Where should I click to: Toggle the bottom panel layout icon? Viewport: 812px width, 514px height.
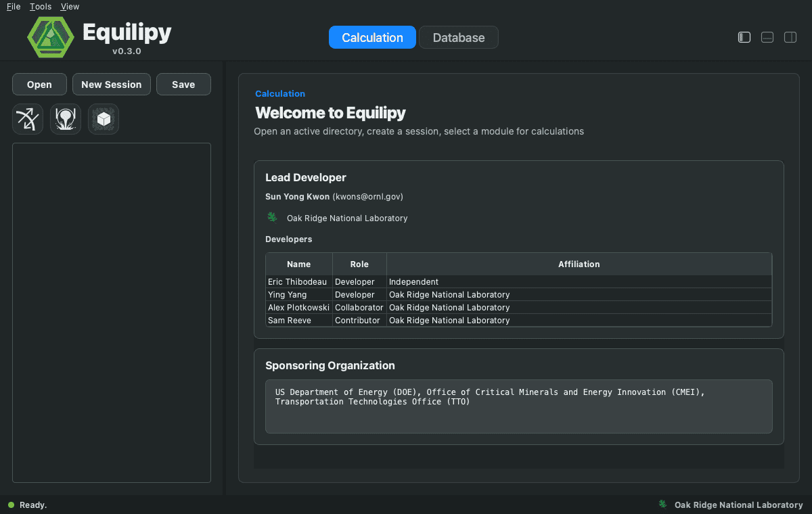click(x=767, y=37)
